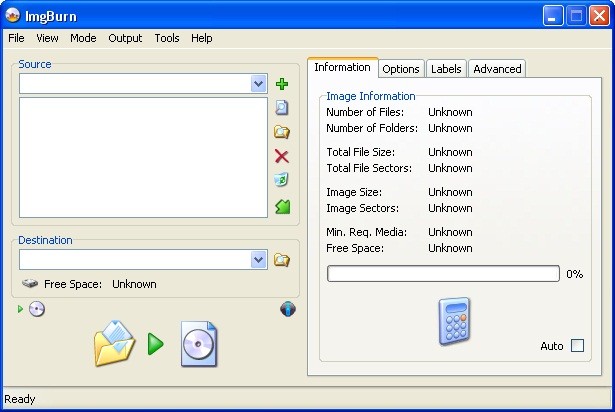Click the green plus add-file icon
The height and width of the screenshot is (412, 615).
click(x=282, y=84)
